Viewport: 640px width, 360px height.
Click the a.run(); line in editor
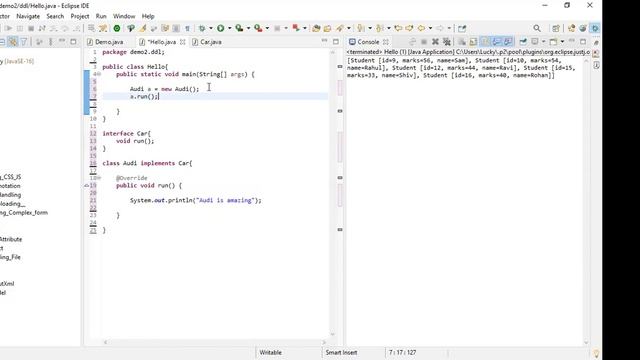click(x=144, y=96)
